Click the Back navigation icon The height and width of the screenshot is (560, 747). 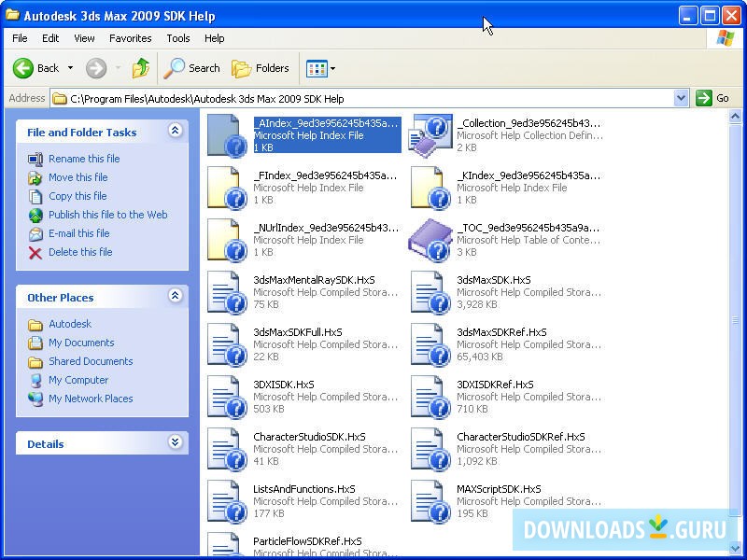click(x=24, y=67)
